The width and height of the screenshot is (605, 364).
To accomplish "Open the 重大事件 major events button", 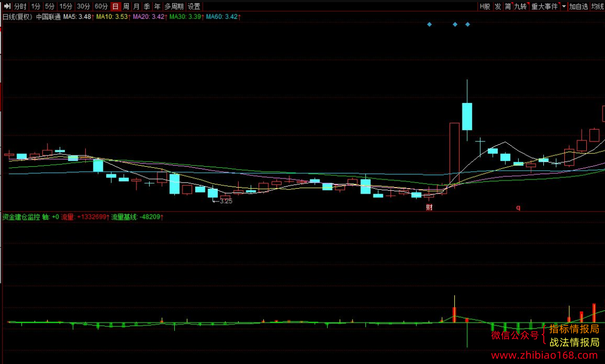I will click(x=545, y=6).
